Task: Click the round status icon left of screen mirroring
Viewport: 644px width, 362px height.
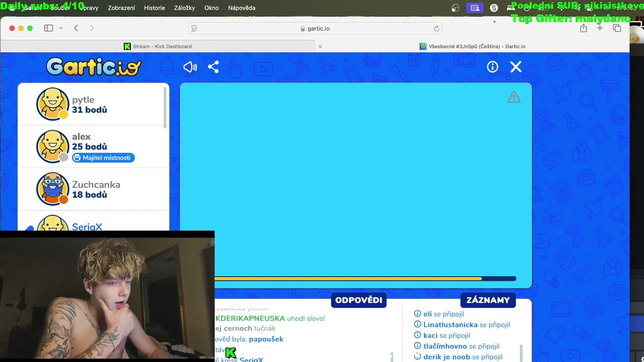Action: [x=455, y=8]
